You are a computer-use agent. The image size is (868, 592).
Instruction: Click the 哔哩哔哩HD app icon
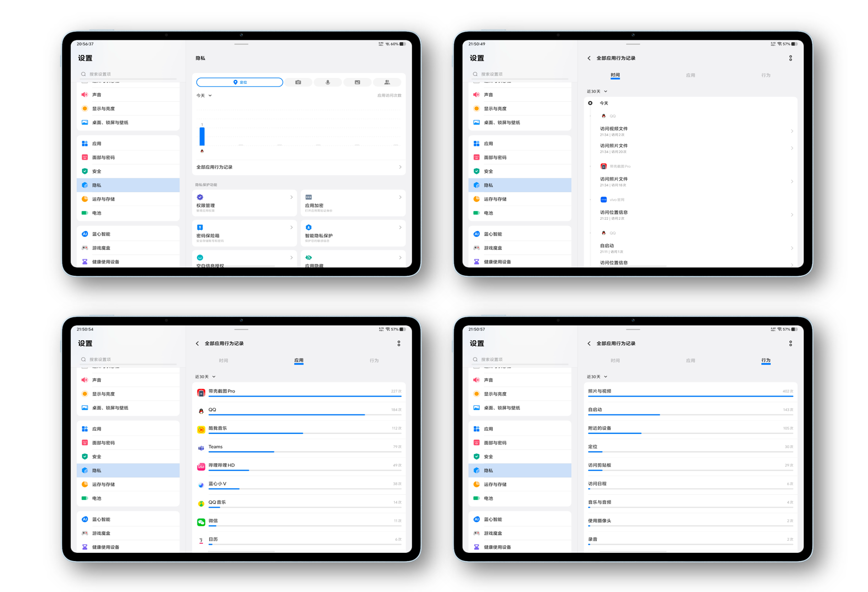201,466
